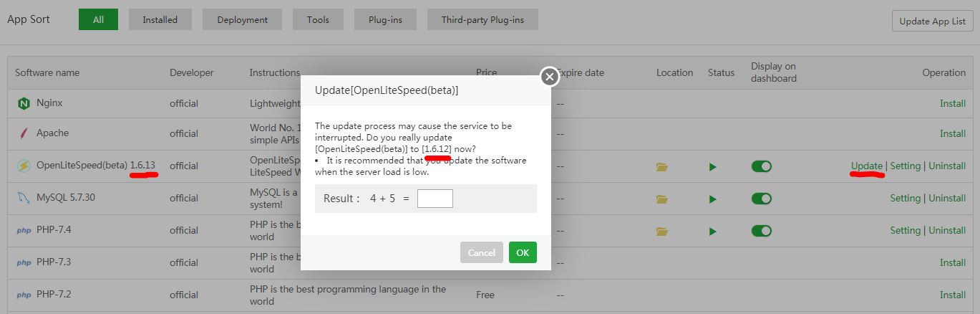Click Update App List button
Image resolution: width=980 pixels, height=314 pixels.
point(933,21)
